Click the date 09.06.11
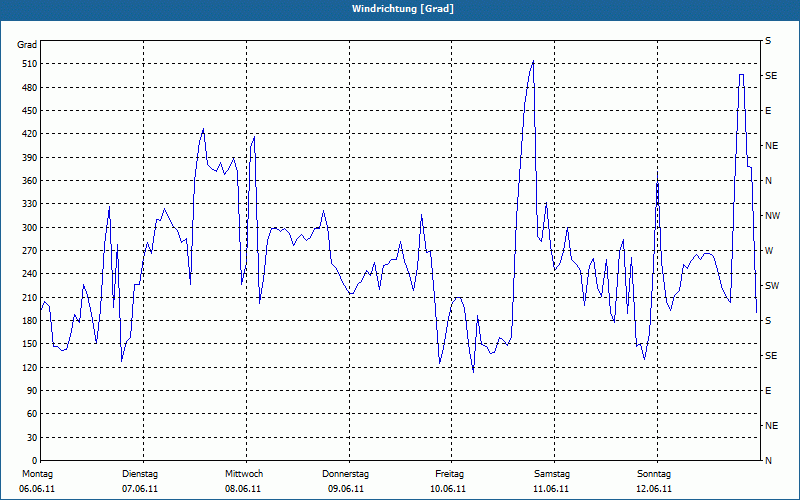This screenshot has height=500, width=800. (346, 489)
